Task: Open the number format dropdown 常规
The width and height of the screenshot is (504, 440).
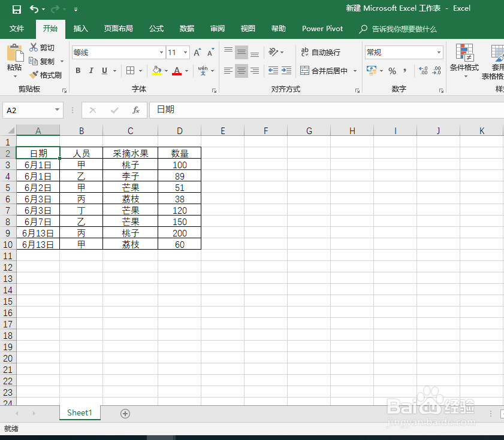Action: (x=439, y=52)
